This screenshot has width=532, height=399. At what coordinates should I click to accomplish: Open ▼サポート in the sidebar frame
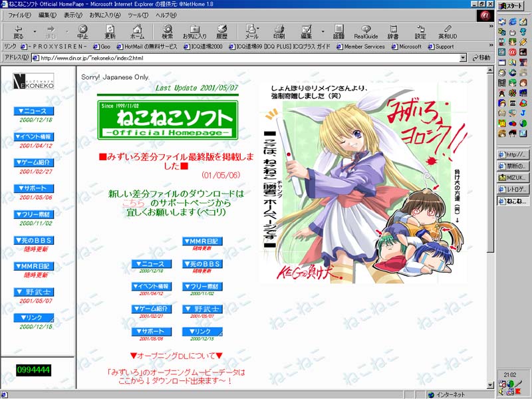coord(34,188)
